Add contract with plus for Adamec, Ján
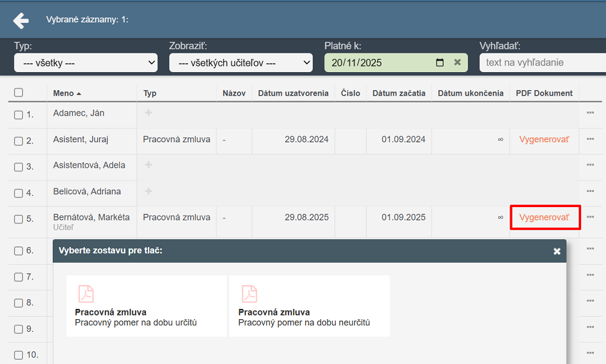The image size is (606, 364). pos(148,113)
